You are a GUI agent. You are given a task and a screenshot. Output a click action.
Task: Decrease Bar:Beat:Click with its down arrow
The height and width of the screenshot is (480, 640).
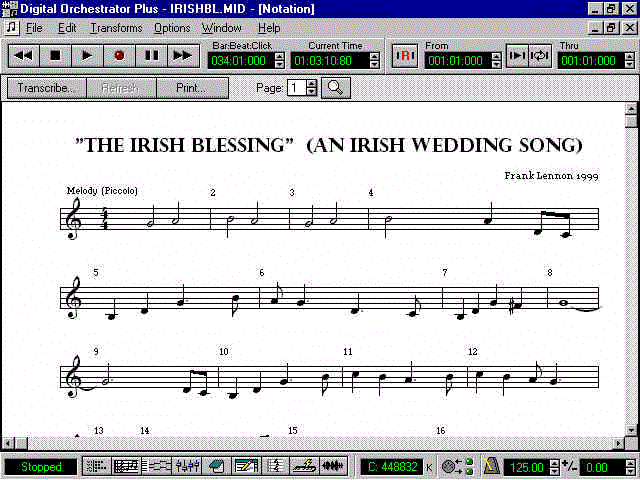(280, 64)
